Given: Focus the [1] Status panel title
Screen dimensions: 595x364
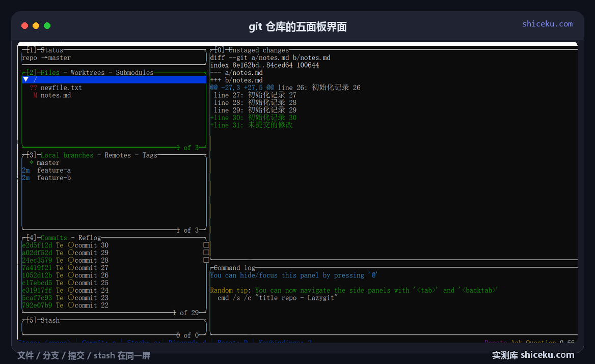Looking at the screenshot, I should pyautogui.click(x=44, y=50).
